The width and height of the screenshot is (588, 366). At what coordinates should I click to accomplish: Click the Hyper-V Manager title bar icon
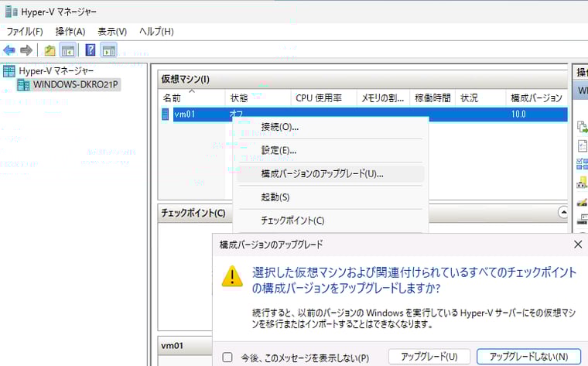point(12,12)
